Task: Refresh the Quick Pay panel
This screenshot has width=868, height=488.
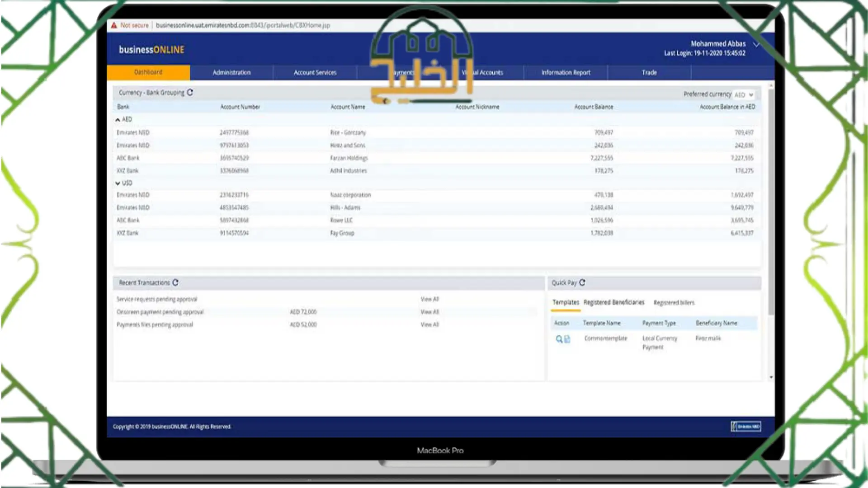Action: pyautogui.click(x=582, y=282)
